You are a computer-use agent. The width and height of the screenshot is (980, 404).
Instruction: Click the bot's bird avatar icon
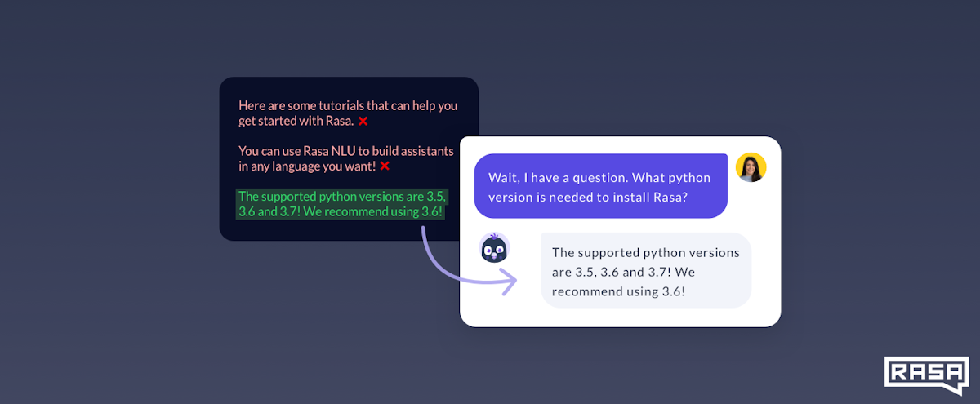click(x=494, y=248)
